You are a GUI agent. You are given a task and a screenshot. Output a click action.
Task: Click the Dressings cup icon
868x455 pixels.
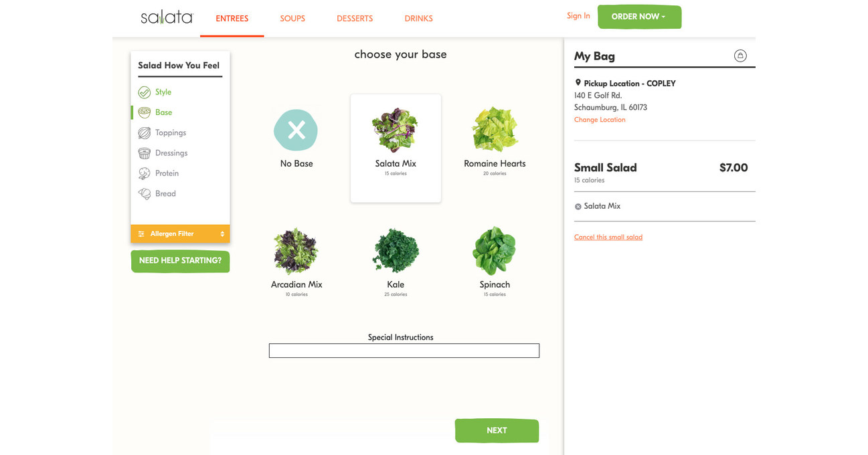pyautogui.click(x=144, y=153)
